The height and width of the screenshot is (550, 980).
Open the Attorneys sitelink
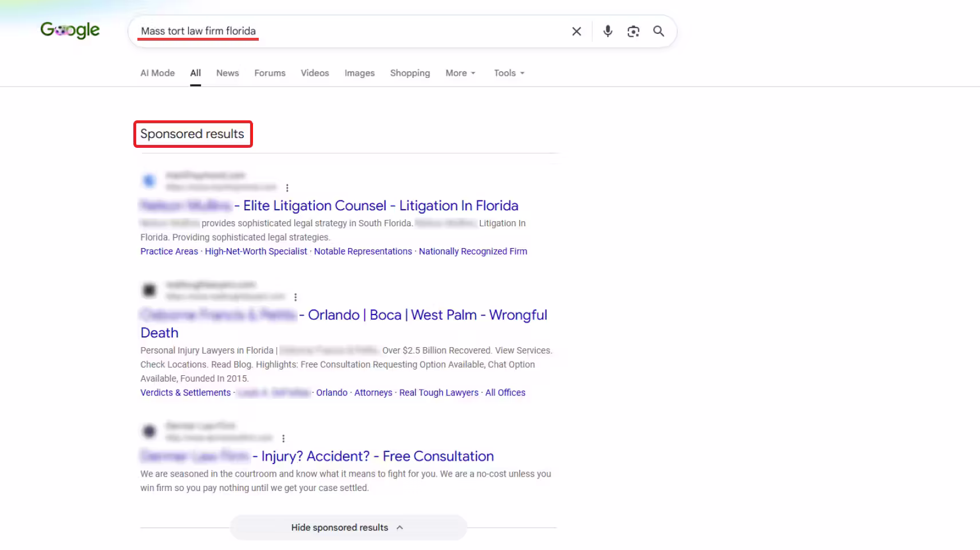click(x=373, y=392)
